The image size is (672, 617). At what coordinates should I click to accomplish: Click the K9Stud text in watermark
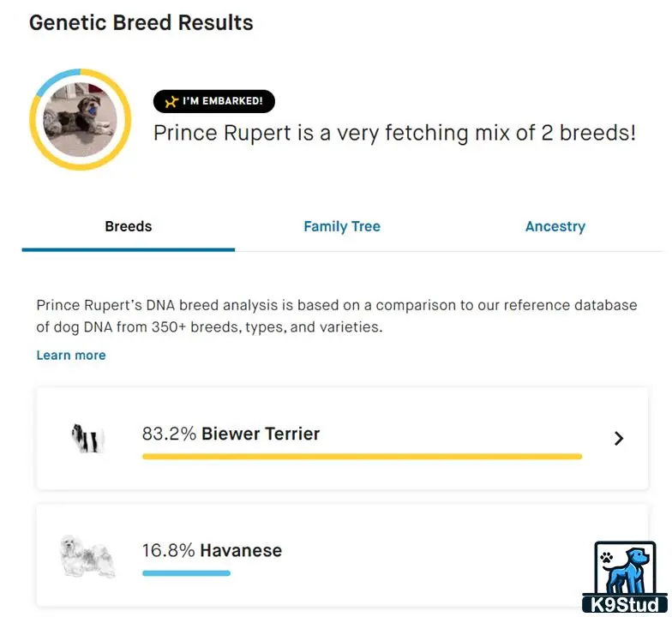tap(625, 605)
